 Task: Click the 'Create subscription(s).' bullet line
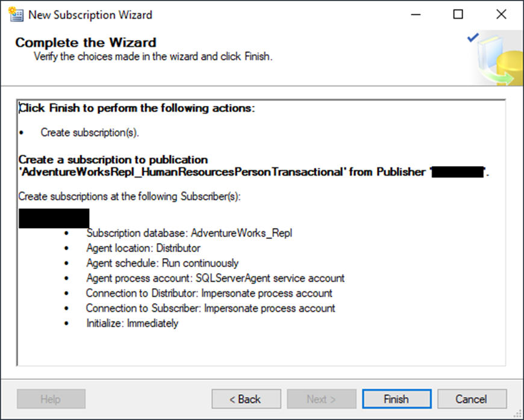point(90,132)
